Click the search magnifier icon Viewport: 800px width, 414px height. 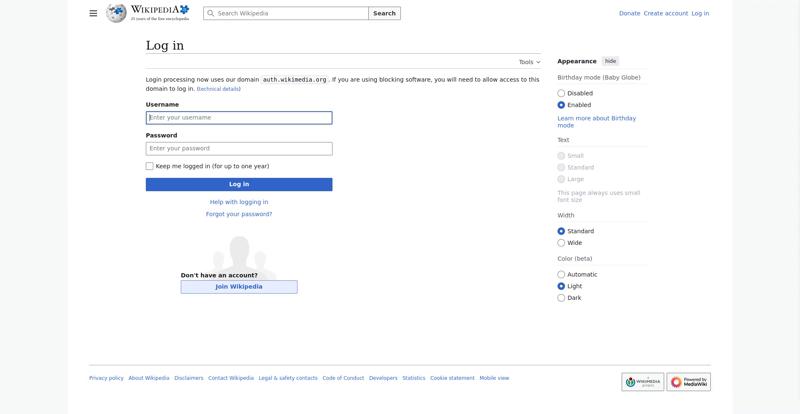click(x=210, y=14)
